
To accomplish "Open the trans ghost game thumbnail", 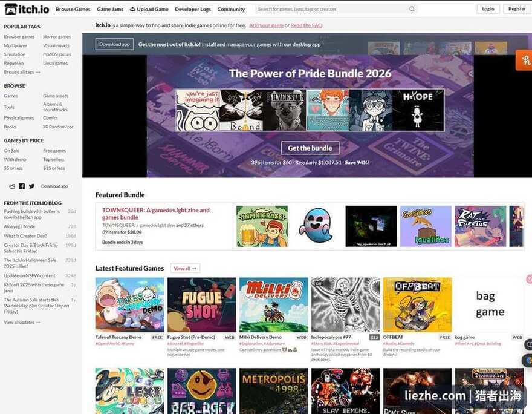I will pyautogui.click(x=317, y=226).
